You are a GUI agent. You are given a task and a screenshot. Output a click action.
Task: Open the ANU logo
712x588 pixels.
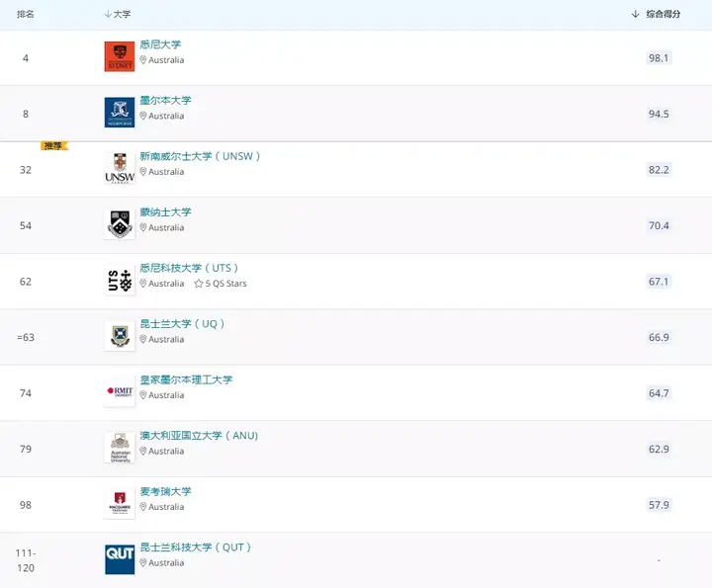click(x=120, y=448)
